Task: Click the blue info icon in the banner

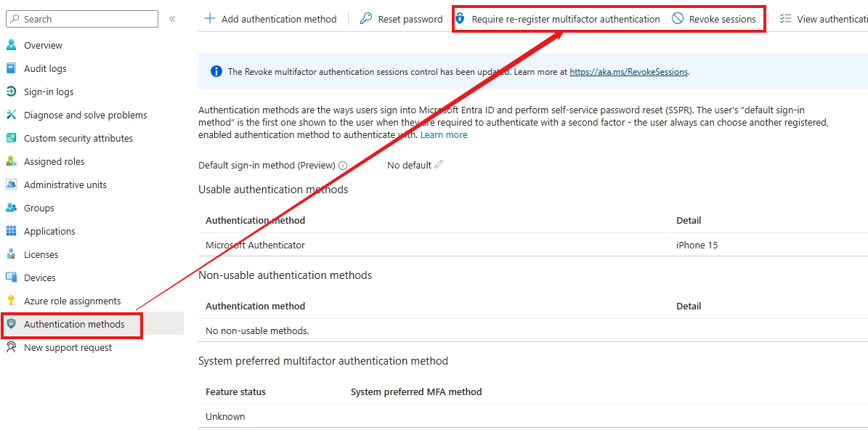Action: tap(216, 71)
